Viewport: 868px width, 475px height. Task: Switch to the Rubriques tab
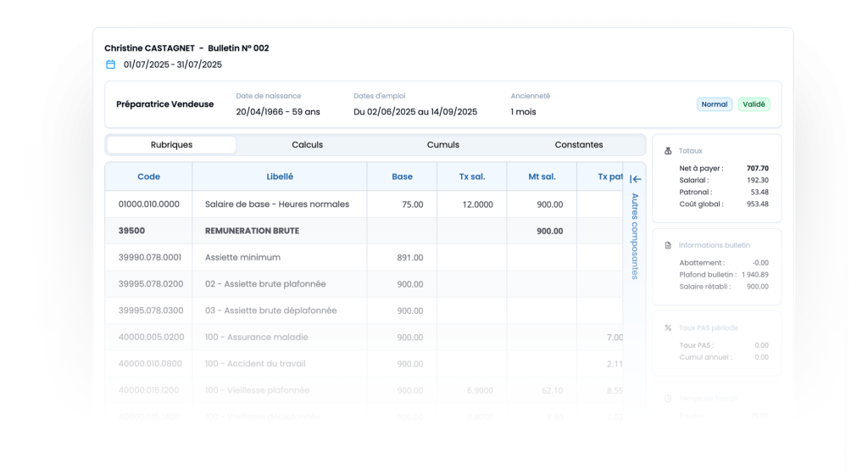[x=171, y=145]
